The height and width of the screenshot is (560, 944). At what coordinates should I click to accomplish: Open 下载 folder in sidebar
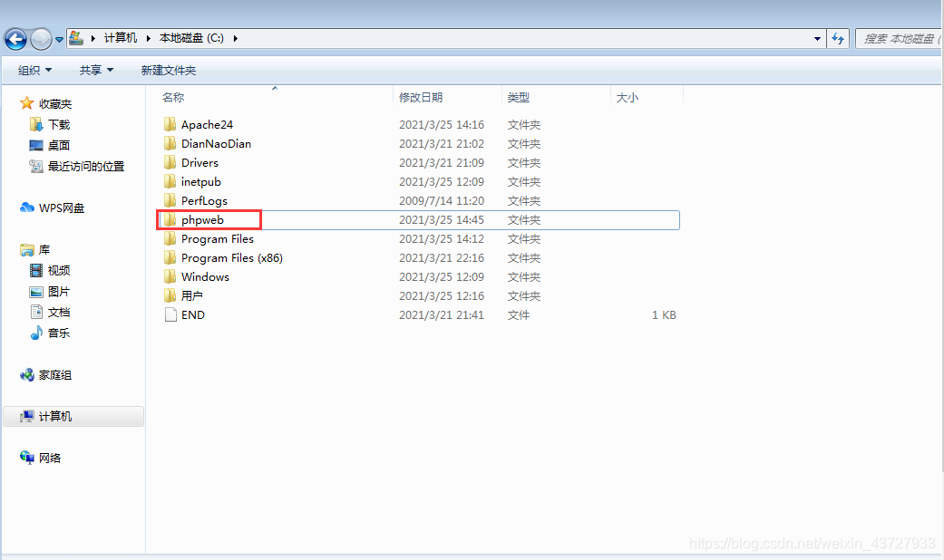coord(50,124)
